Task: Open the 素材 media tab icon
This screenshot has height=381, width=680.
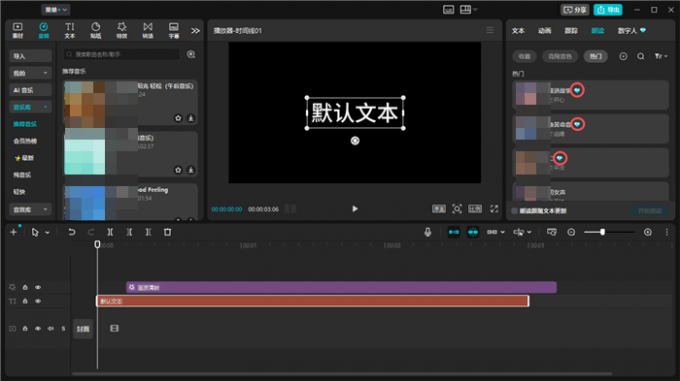Action: coord(18,30)
